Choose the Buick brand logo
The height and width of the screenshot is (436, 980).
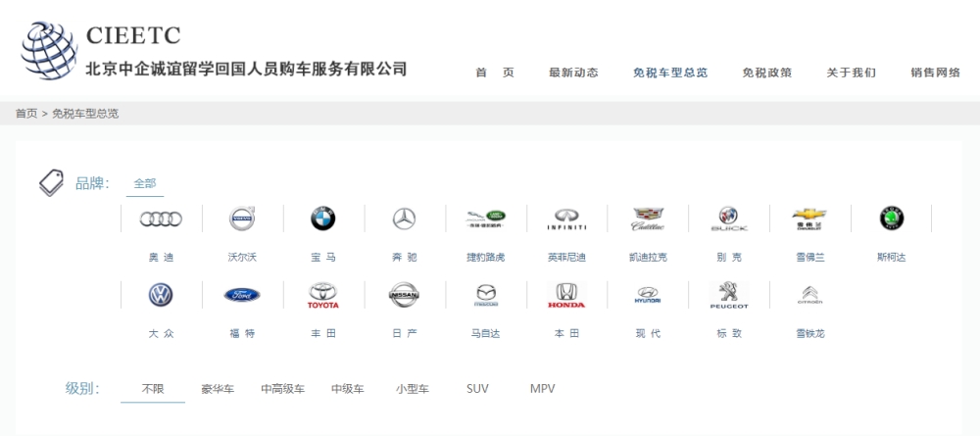729,219
